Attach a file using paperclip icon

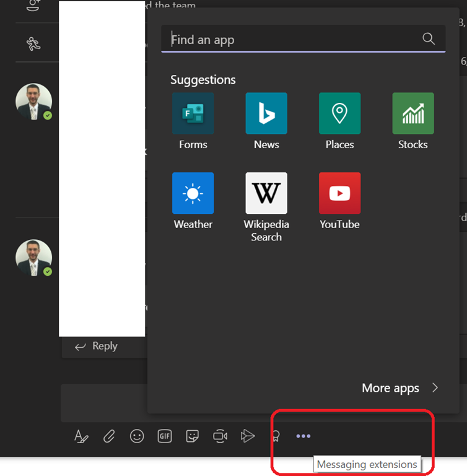point(109,436)
